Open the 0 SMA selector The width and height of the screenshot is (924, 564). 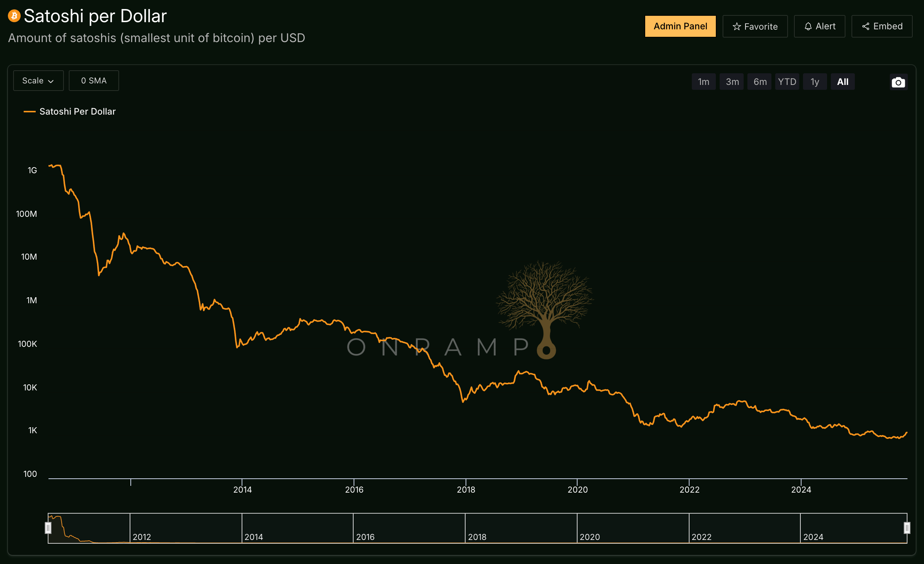pos(94,81)
